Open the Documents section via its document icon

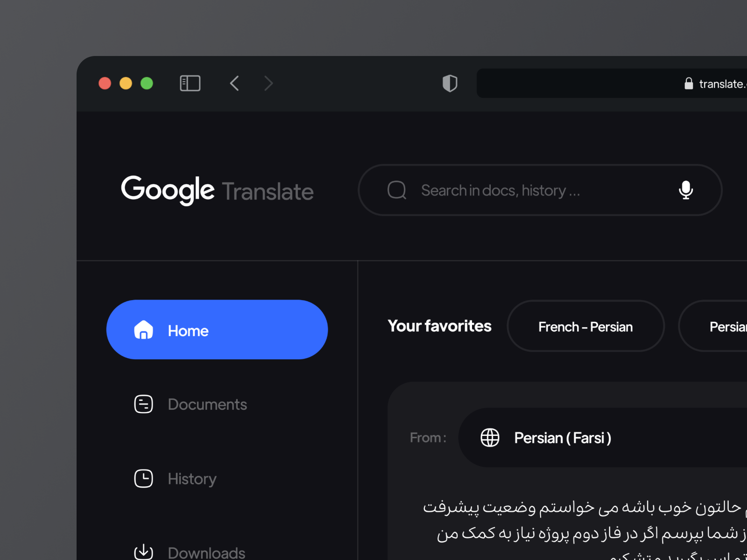(x=144, y=404)
